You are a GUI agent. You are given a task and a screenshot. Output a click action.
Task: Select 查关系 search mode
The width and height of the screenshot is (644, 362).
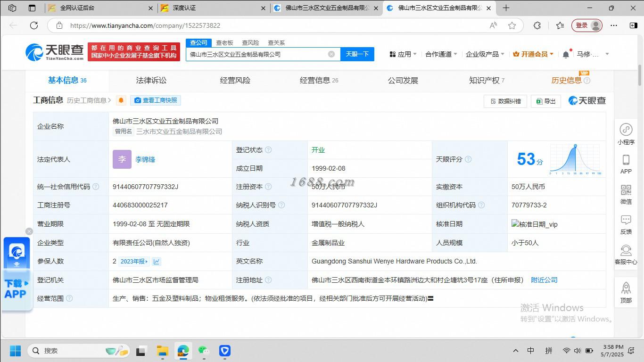276,43
